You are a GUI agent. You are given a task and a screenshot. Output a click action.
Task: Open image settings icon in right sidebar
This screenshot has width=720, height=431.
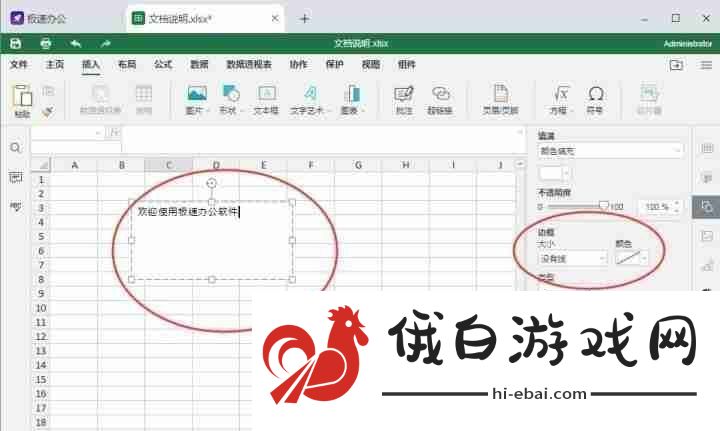click(x=707, y=236)
